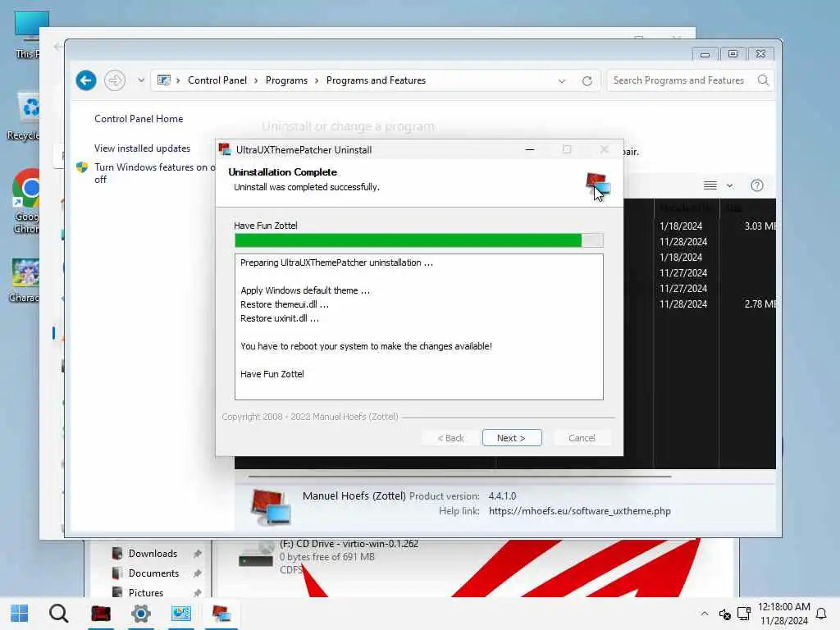Open Documents in File Explorer sidebar

click(153, 573)
